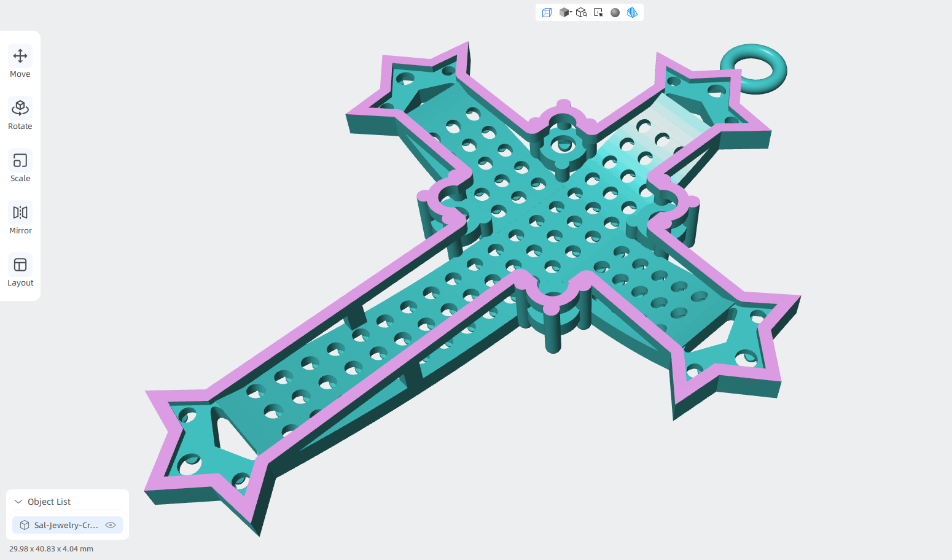The image size is (952, 560).
Task: Click the round center ornament of the cross
Action: 563,144
